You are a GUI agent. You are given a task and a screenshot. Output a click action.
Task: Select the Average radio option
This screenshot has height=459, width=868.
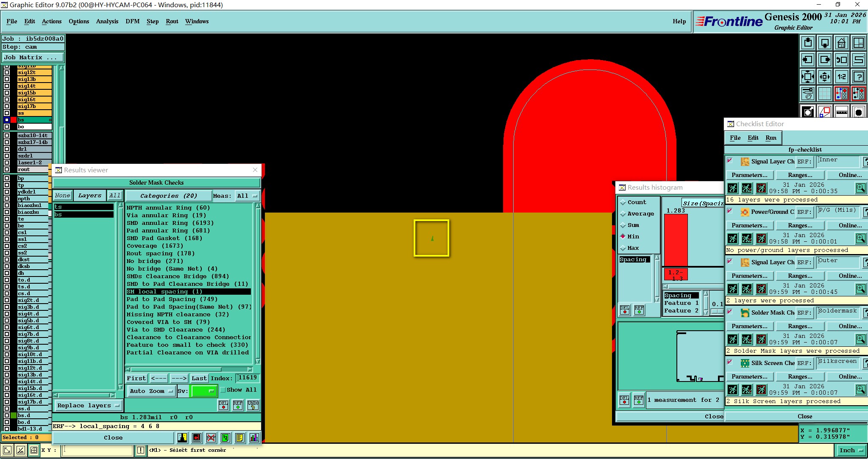(x=623, y=214)
